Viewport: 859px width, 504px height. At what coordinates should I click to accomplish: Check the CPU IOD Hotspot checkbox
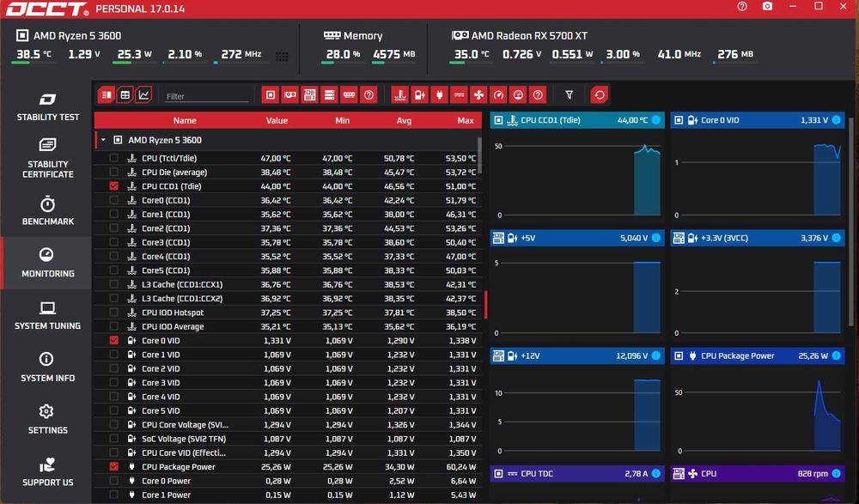[113, 313]
